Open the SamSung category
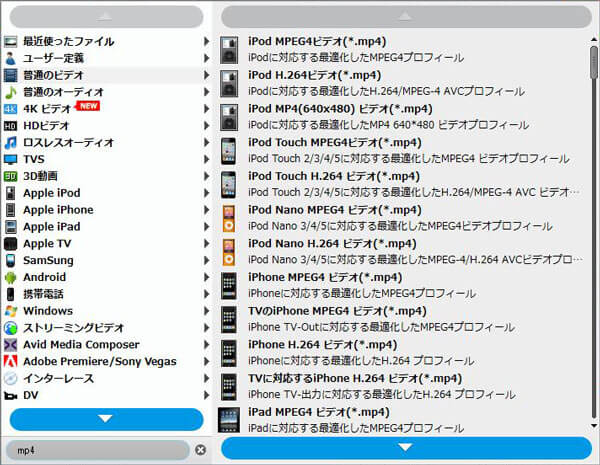 click(x=106, y=260)
